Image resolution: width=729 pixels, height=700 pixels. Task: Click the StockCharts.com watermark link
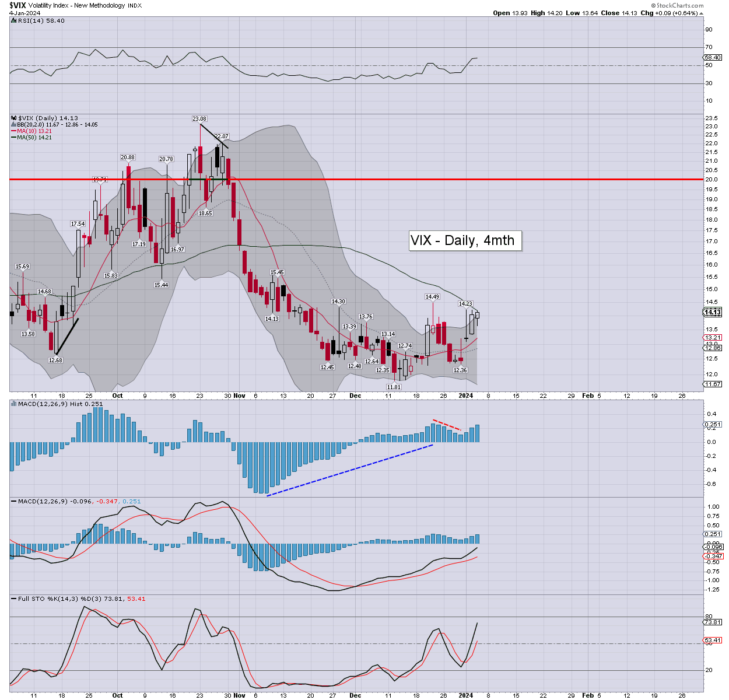pos(678,5)
